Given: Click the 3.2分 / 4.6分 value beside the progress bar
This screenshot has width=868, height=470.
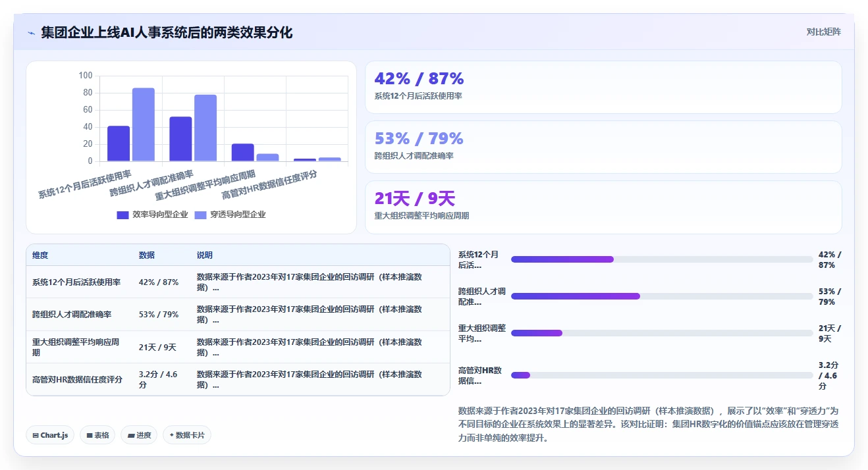Looking at the screenshot, I should tap(829, 376).
